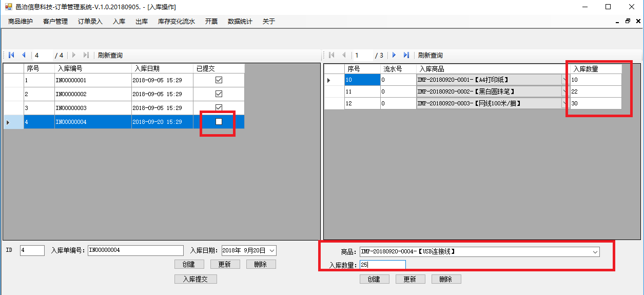644x295 pixels.
Task: Click 流水号 column header
Action: point(398,69)
